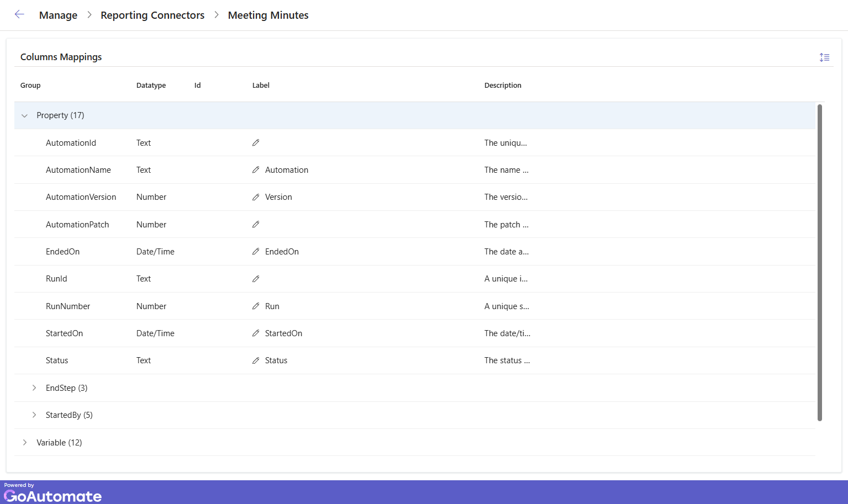Go to Manage in breadcrumb
The width and height of the screenshot is (848, 504).
pos(58,15)
